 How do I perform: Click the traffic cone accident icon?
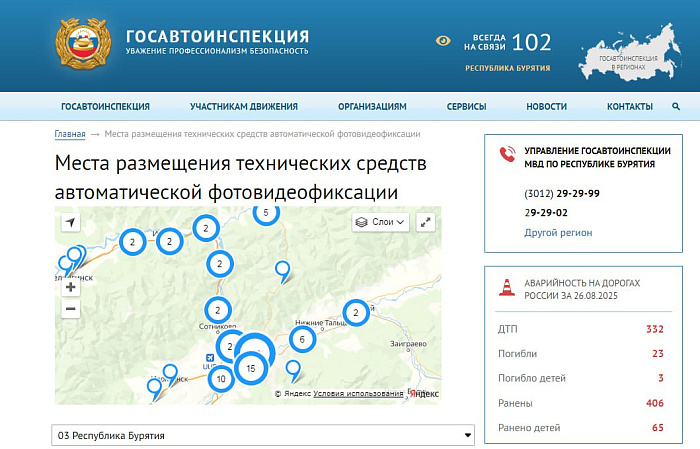coord(507,287)
